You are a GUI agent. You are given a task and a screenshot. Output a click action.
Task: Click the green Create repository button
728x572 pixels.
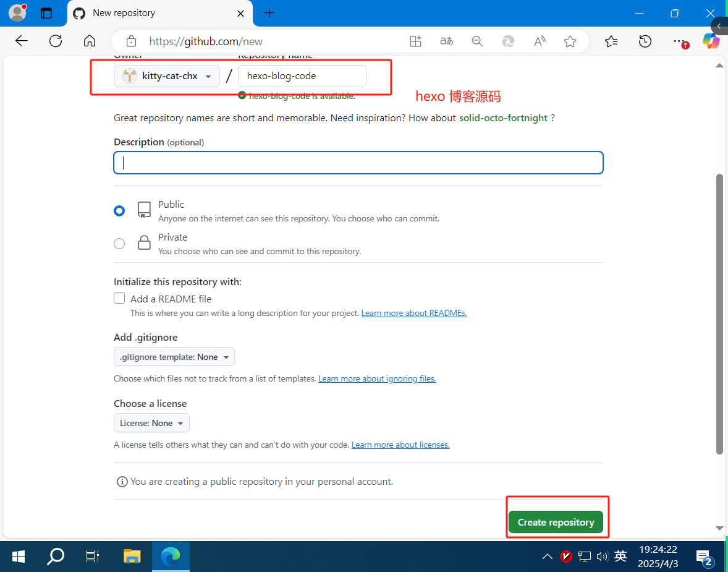point(556,523)
